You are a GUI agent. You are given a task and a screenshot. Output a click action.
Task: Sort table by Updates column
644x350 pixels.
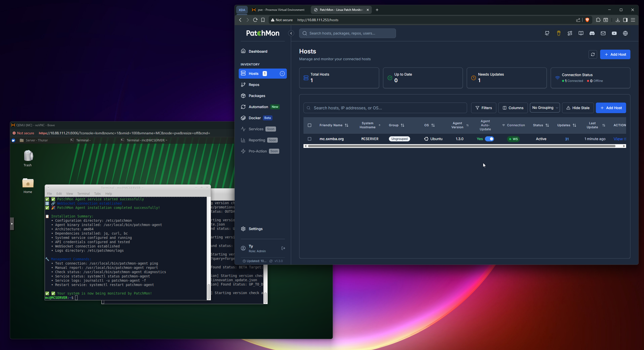[x=566, y=125]
